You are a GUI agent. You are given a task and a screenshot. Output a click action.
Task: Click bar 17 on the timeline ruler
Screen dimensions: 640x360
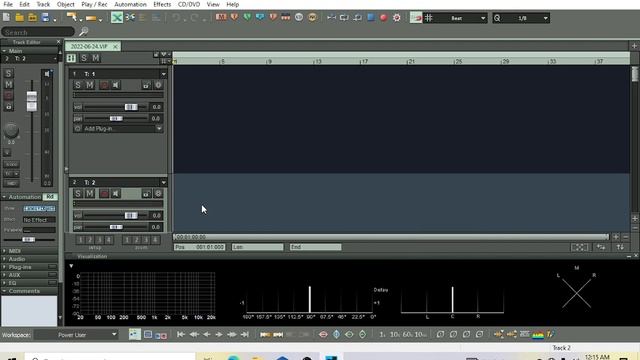coord(364,61)
